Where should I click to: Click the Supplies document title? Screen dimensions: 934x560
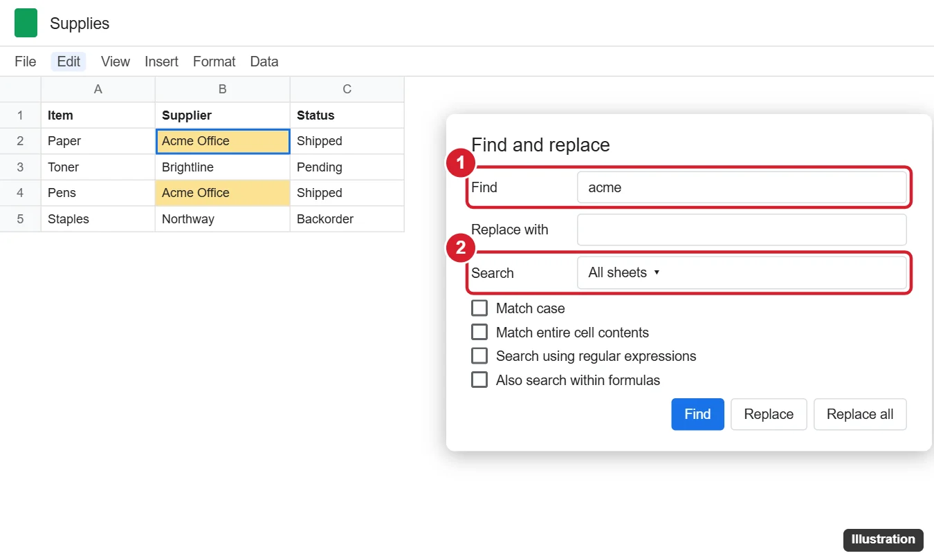pyautogui.click(x=80, y=24)
